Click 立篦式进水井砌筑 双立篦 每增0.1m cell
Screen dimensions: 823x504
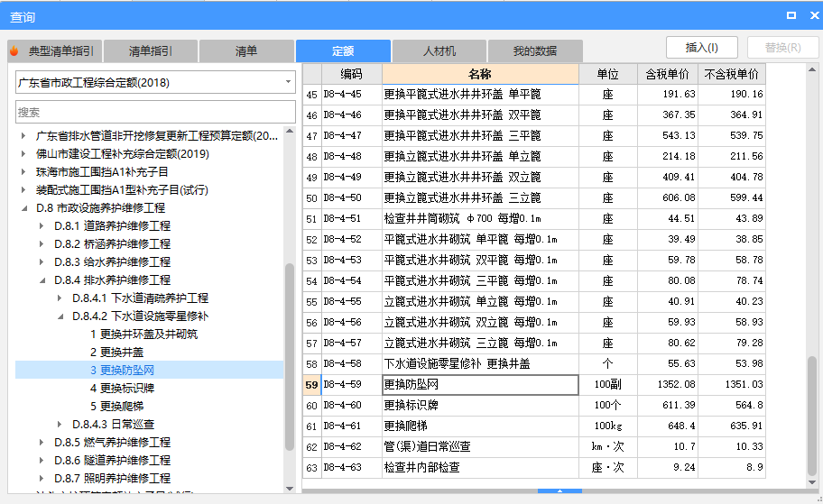pos(480,322)
